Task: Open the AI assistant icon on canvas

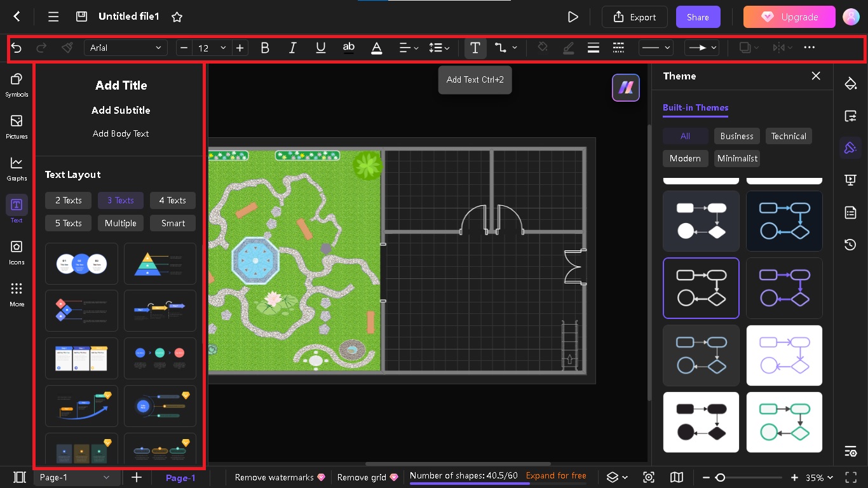Action: 626,88
